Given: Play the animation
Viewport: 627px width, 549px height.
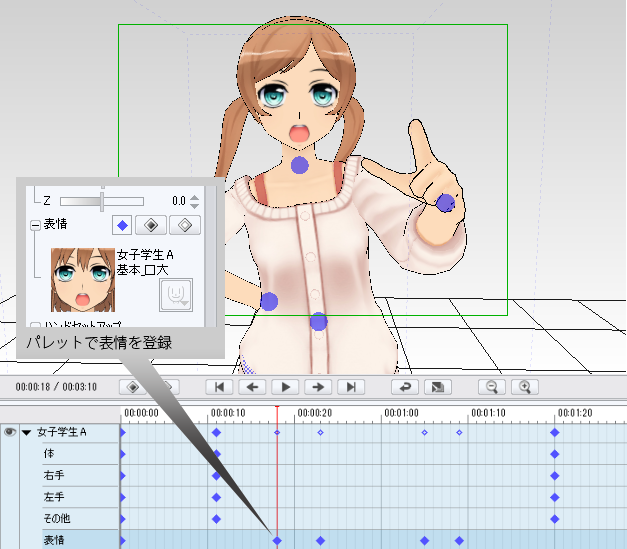Looking at the screenshot, I should pos(286,387).
